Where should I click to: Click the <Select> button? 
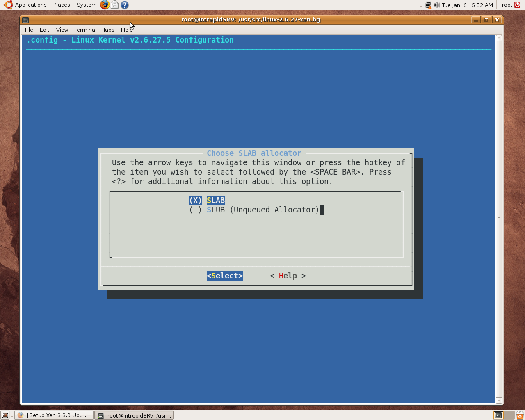(x=225, y=276)
